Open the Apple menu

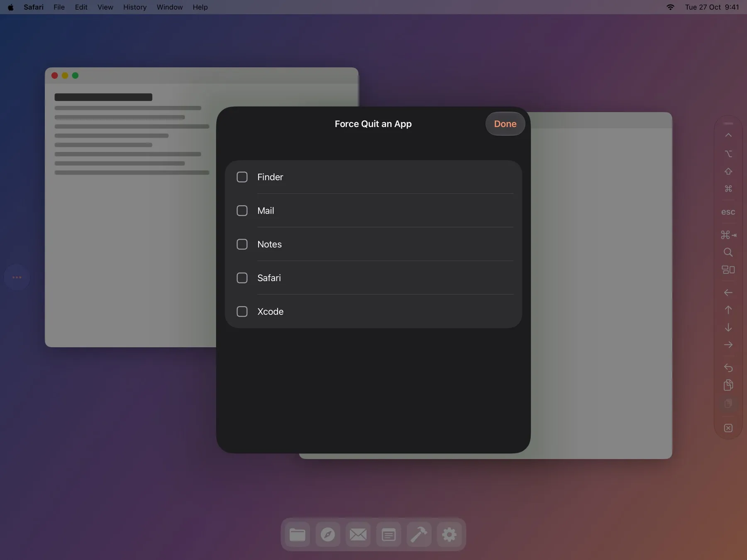point(11,7)
